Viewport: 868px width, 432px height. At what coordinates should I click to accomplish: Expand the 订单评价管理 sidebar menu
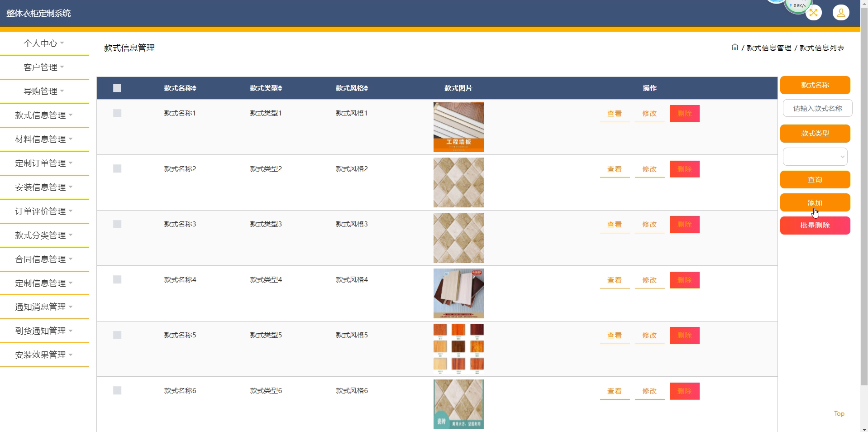[x=44, y=211]
